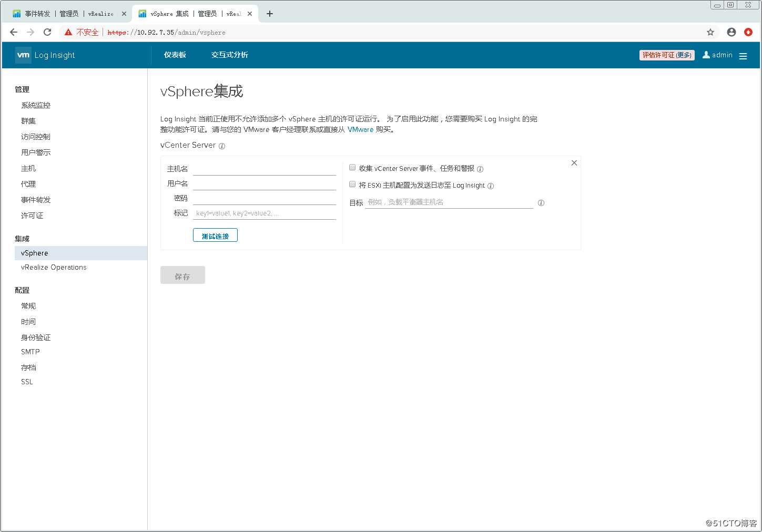762x532 pixels.
Task: Click the 测试连接 test connection button
Action: [x=215, y=235]
